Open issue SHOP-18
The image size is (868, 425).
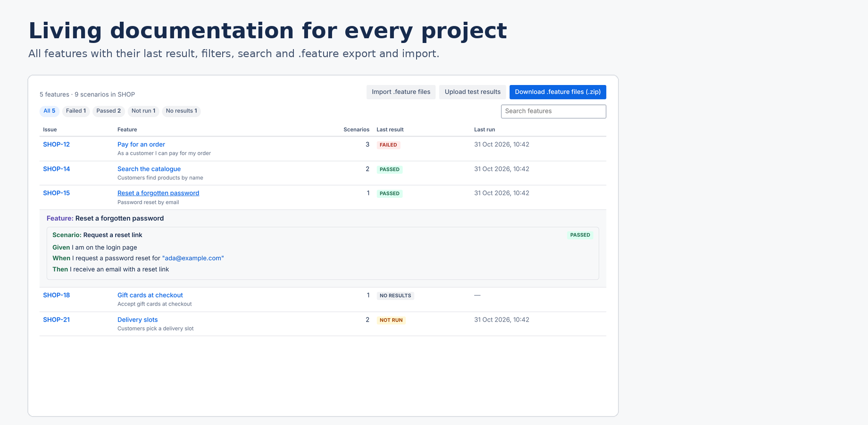click(x=56, y=295)
